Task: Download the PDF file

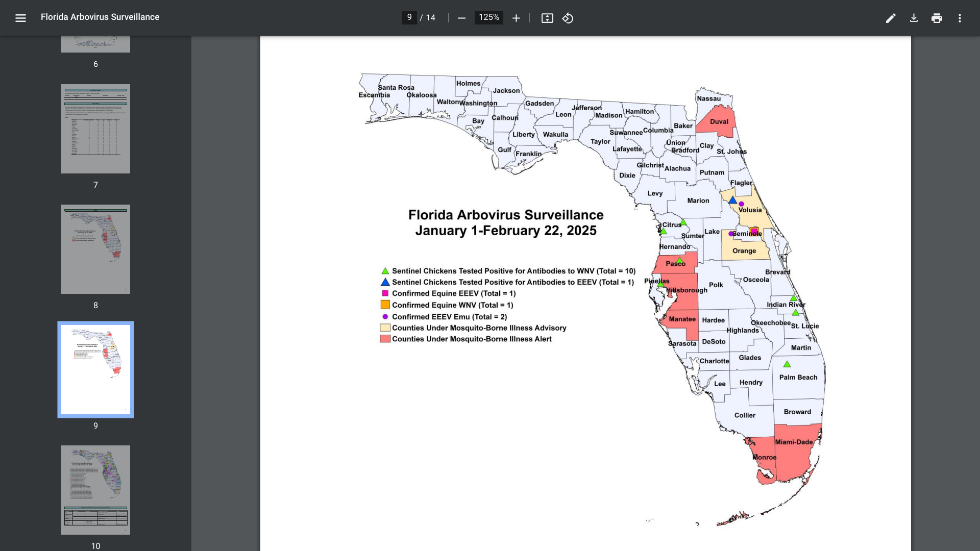Action: click(914, 18)
